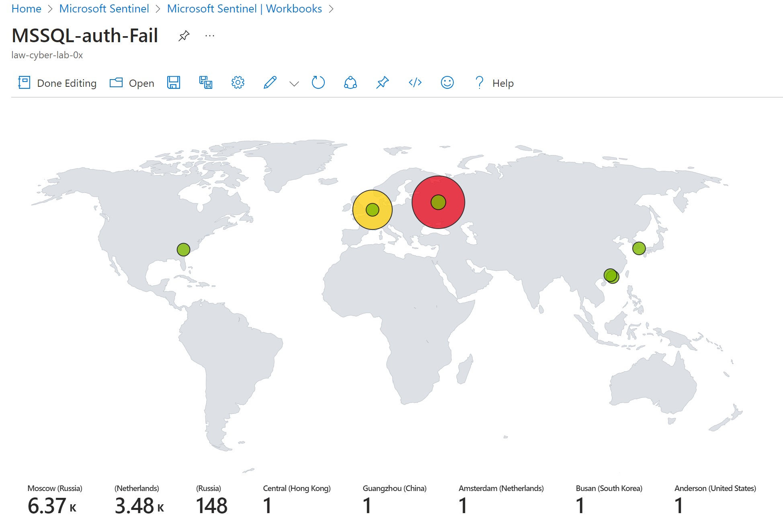
Task: Click the Save As icon
Action: (206, 83)
